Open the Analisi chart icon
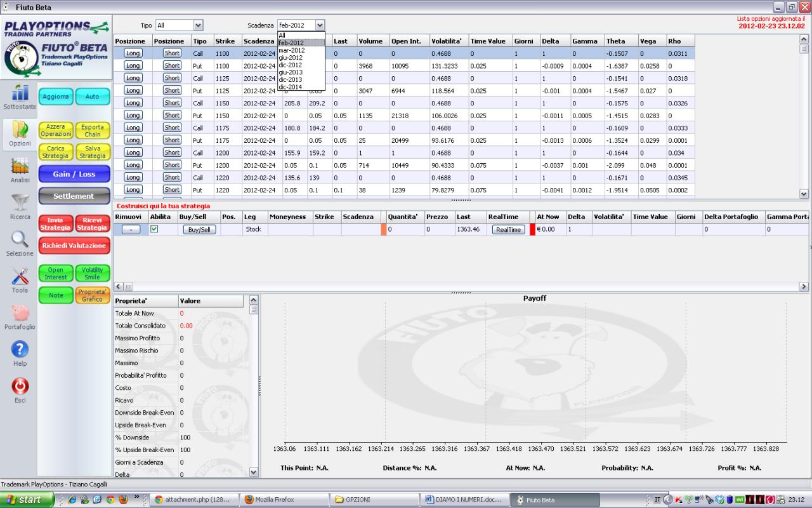Viewport: 812px width, 508px height. point(20,166)
